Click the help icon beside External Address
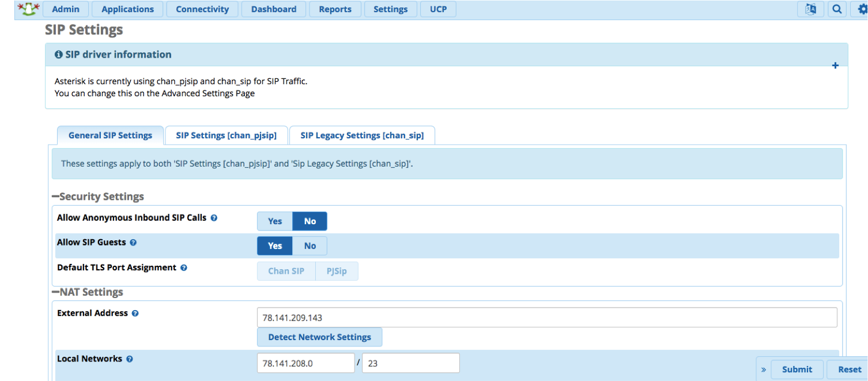Viewport: 868px width, 381px height. click(135, 313)
